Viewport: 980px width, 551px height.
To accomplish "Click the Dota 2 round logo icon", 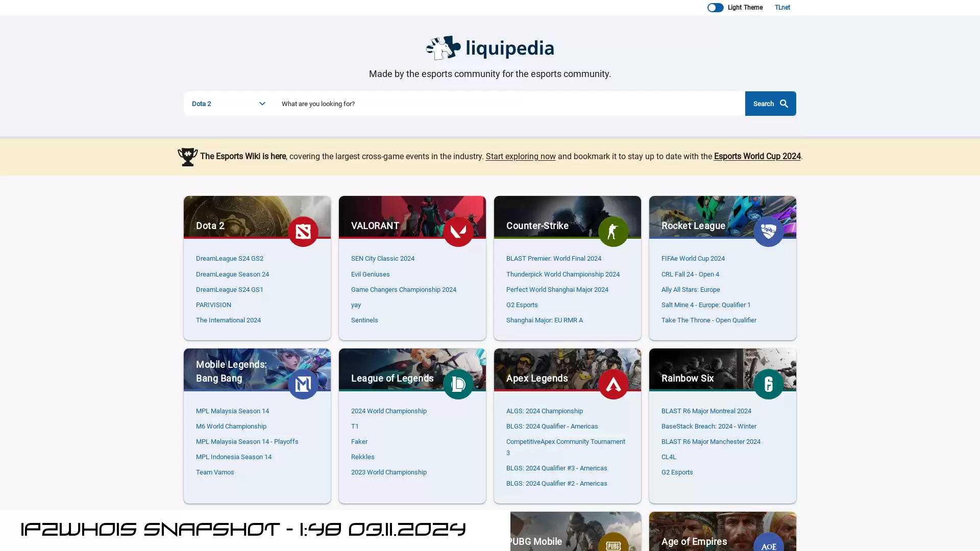I will pyautogui.click(x=303, y=232).
